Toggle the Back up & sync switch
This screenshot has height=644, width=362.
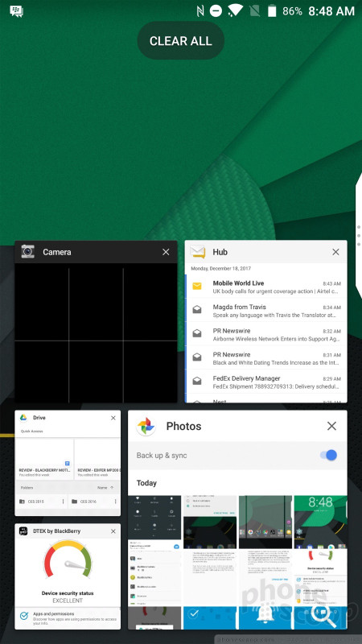(328, 455)
